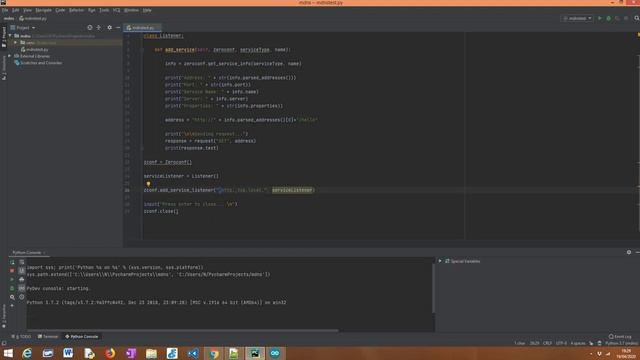Hide the Project panel with minus icon
This screenshot has height=360, width=640.
click(x=118, y=28)
